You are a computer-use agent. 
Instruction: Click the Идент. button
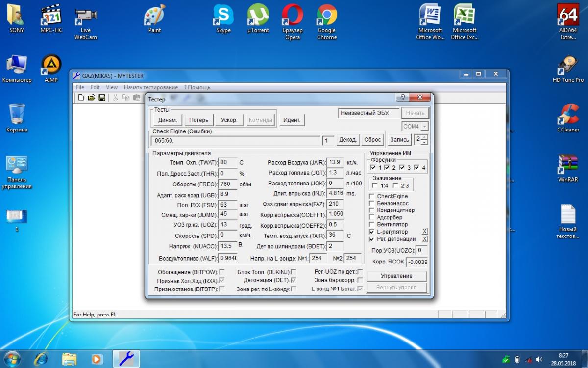292,120
